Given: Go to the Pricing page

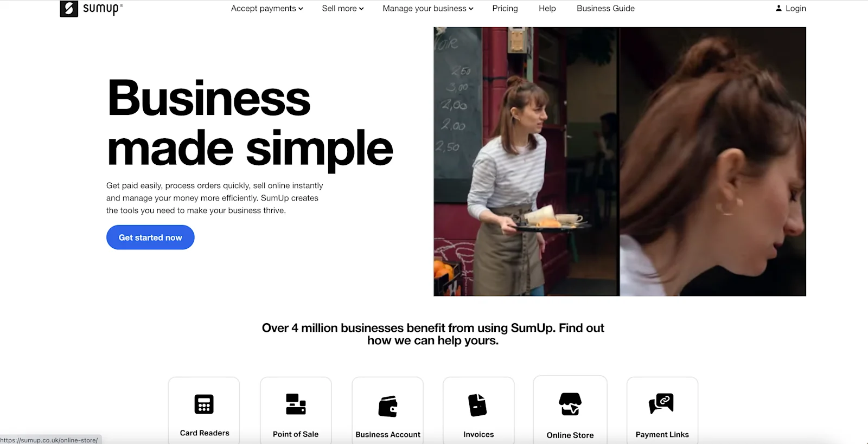Looking at the screenshot, I should coord(505,8).
